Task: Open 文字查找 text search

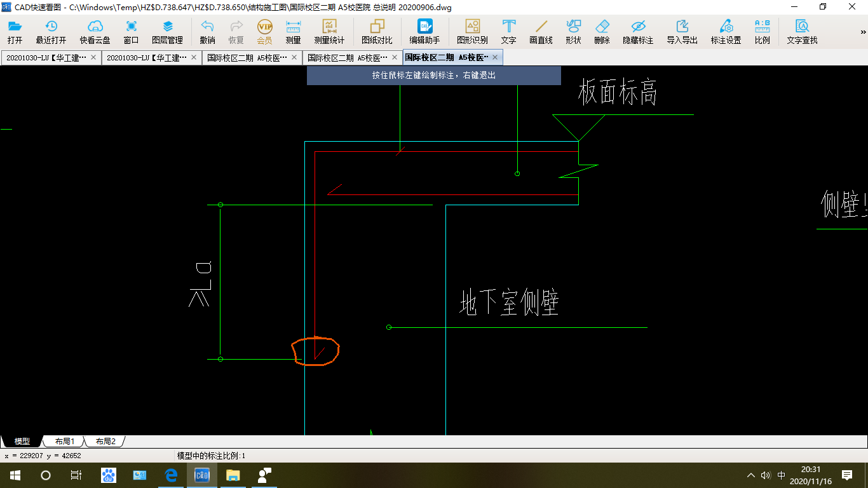Action: pos(802,32)
